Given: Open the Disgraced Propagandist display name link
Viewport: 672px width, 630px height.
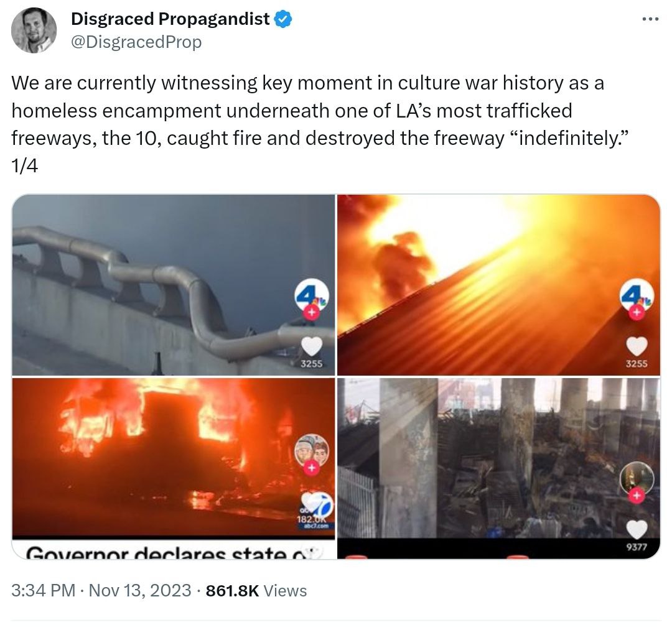Looking at the screenshot, I should coord(170,19).
